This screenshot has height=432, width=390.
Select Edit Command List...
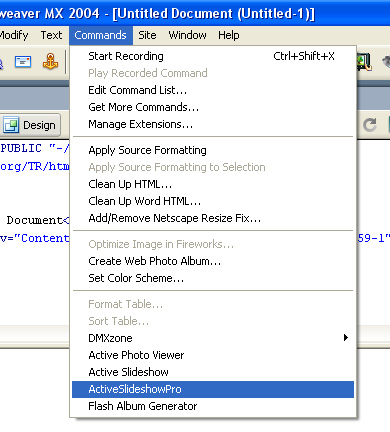[213, 90]
